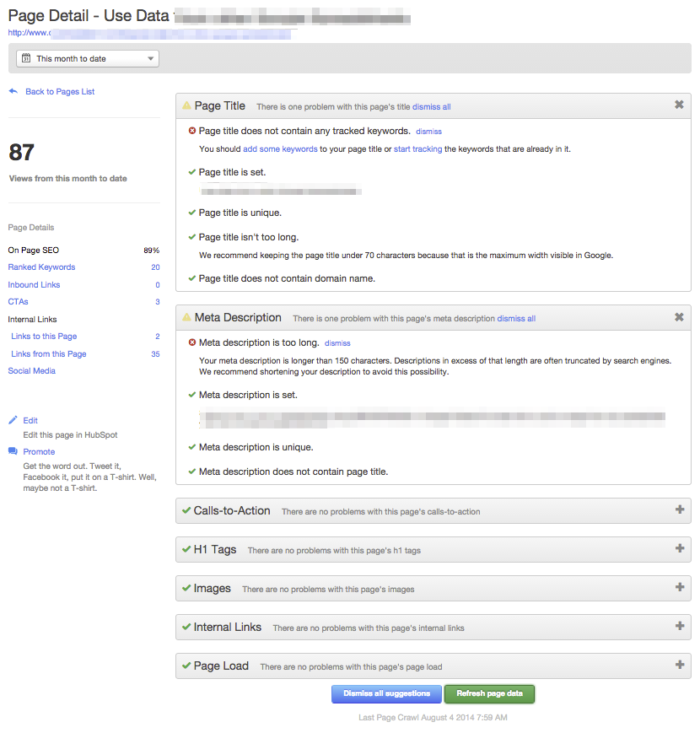Dismiss the tracked keywords warning

tap(428, 132)
